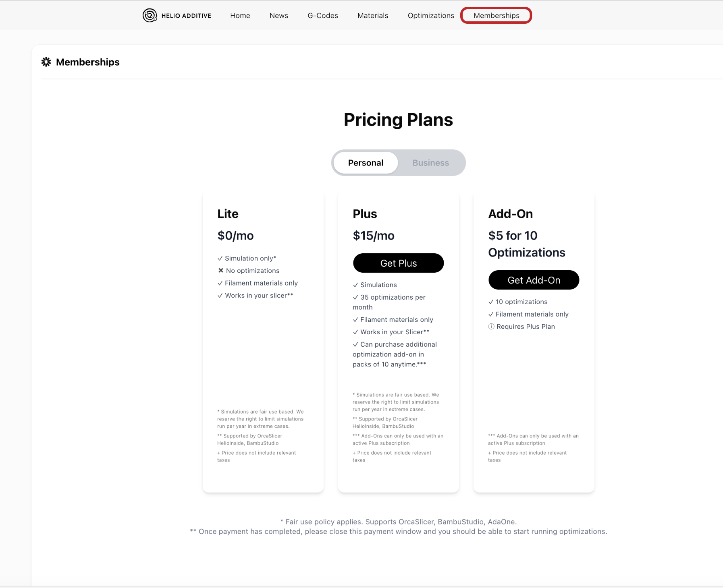The image size is (723, 588).
Task: Open the Optimizations nav item
Action: (431, 16)
